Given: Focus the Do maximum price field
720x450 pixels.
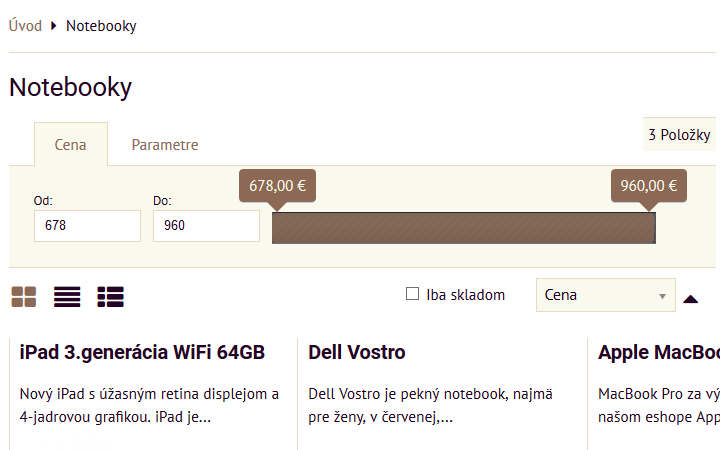Looking at the screenshot, I should coord(206,226).
